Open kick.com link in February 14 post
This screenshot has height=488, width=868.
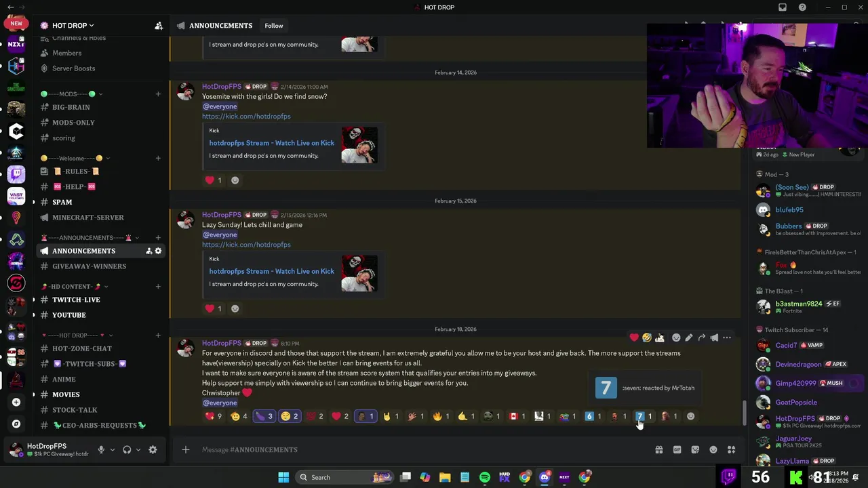click(246, 117)
